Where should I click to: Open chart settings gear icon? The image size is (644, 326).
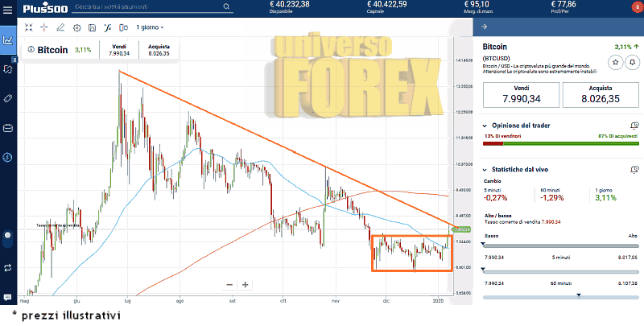pyautogui.click(x=77, y=27)
